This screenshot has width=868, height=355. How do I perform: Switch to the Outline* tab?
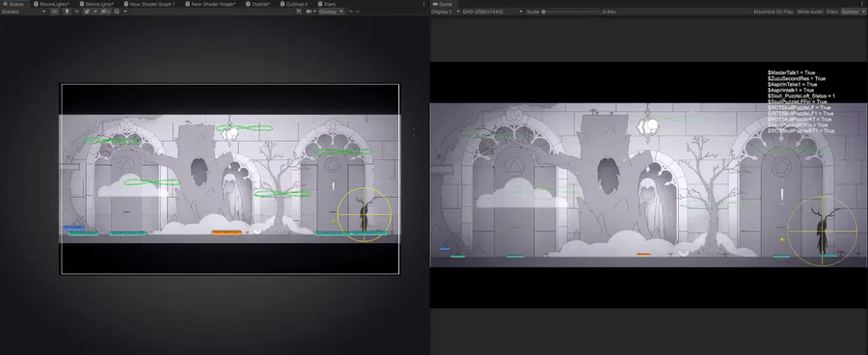(258, 4)
